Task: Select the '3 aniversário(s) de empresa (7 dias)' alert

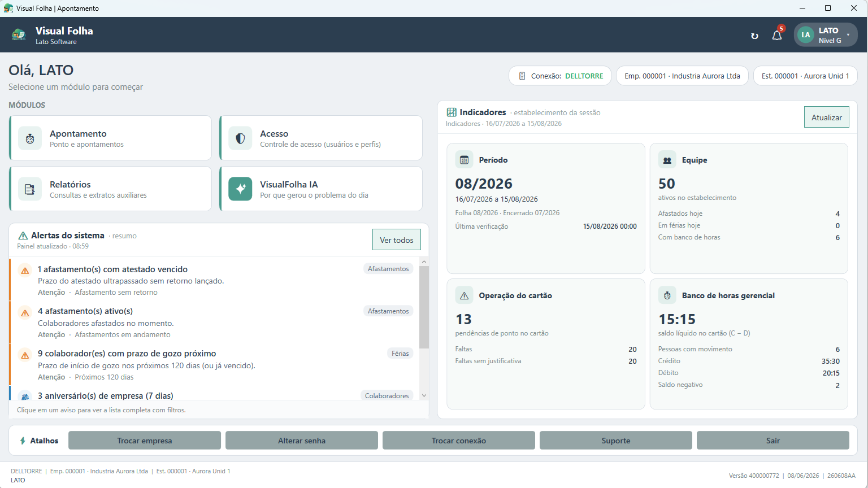Action: click(214, 393)
